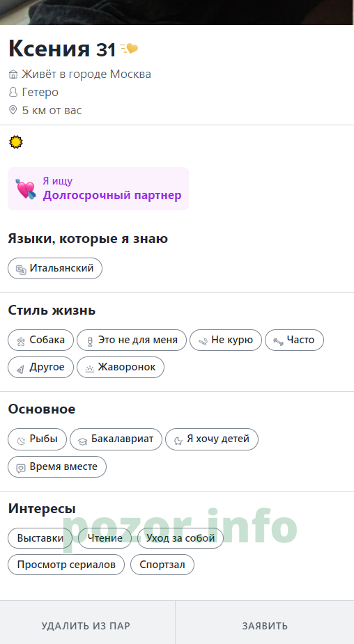
Task: Click the pink heart with arrow icon
Action: 26,189
